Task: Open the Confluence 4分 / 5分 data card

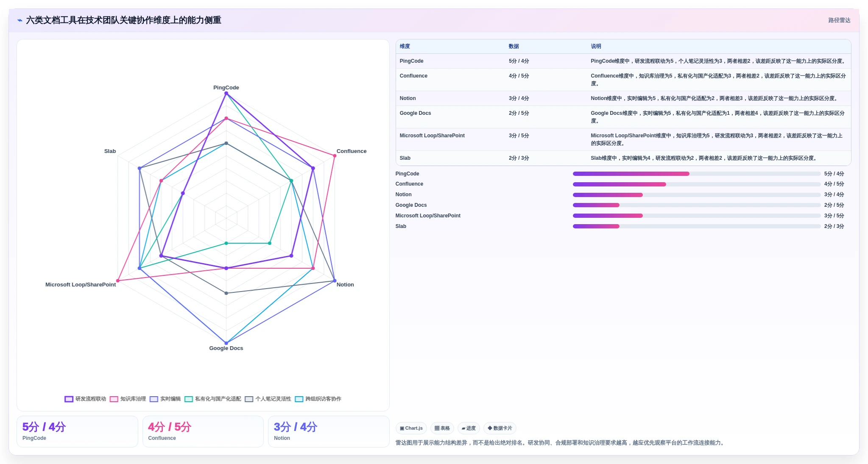Action: point(203,431)
